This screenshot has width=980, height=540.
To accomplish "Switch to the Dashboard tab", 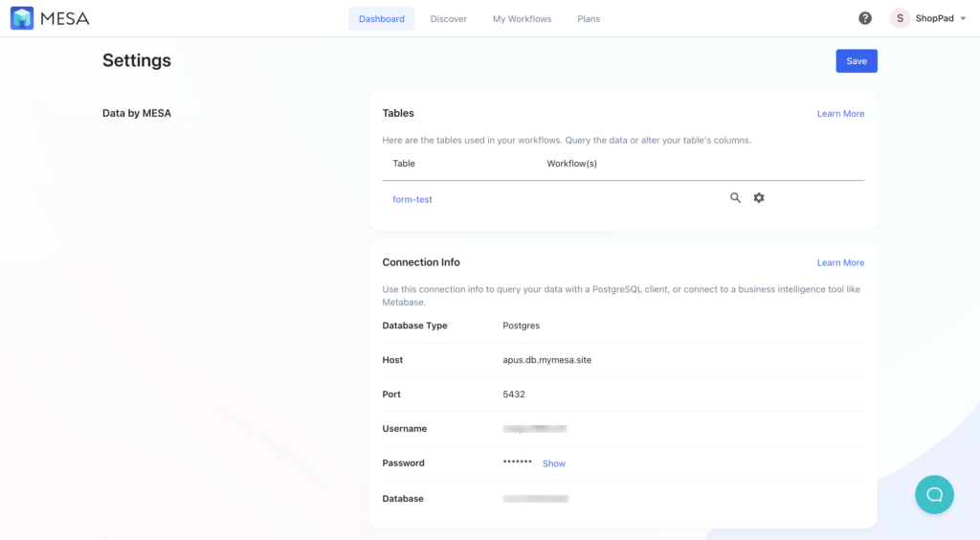I will click(x=381, y=19).
